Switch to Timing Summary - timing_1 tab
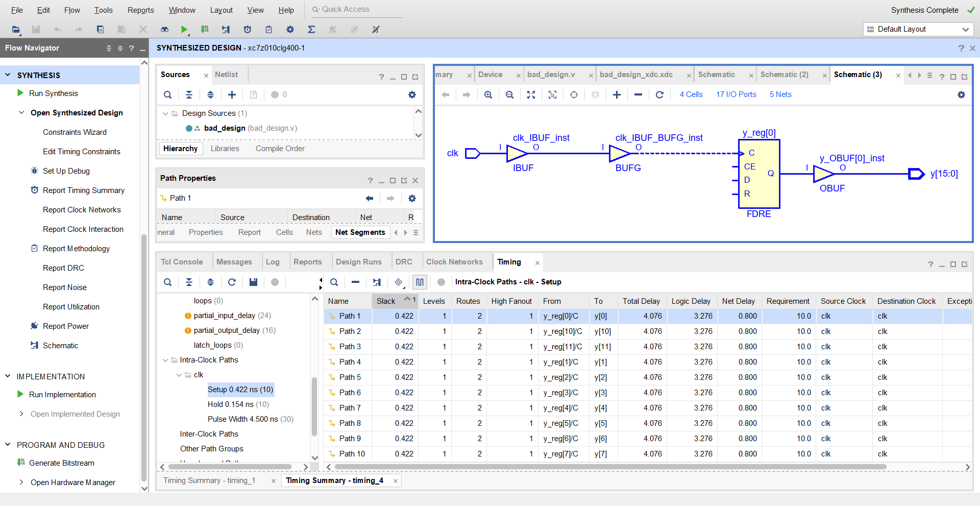 (209, 480)
